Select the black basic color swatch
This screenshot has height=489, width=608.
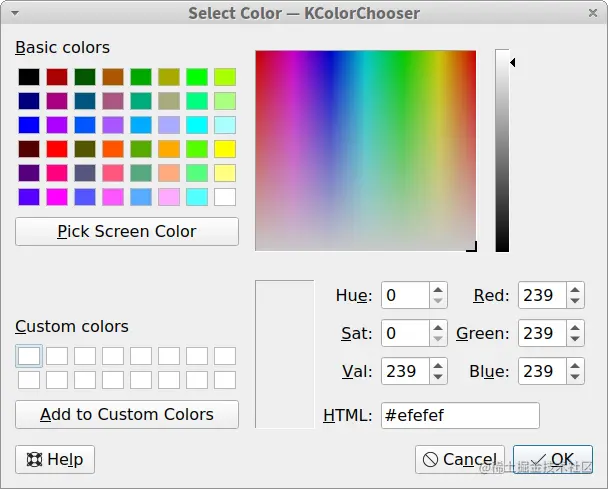tap(29, 77)
